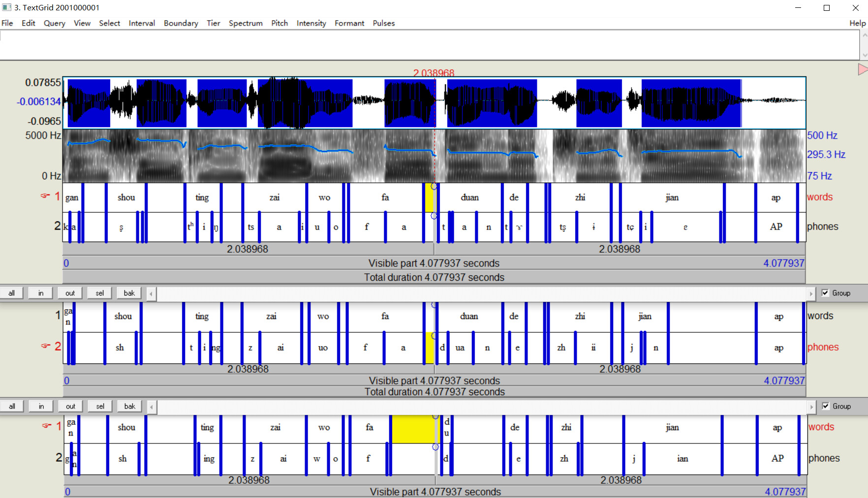Select the 'zai' interval in top words tier
868x498 pixels.
274,198
